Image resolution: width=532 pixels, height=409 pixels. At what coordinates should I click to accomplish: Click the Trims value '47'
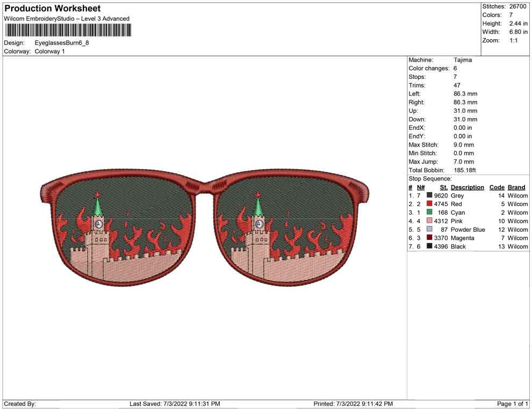click(x=457, y=85)
